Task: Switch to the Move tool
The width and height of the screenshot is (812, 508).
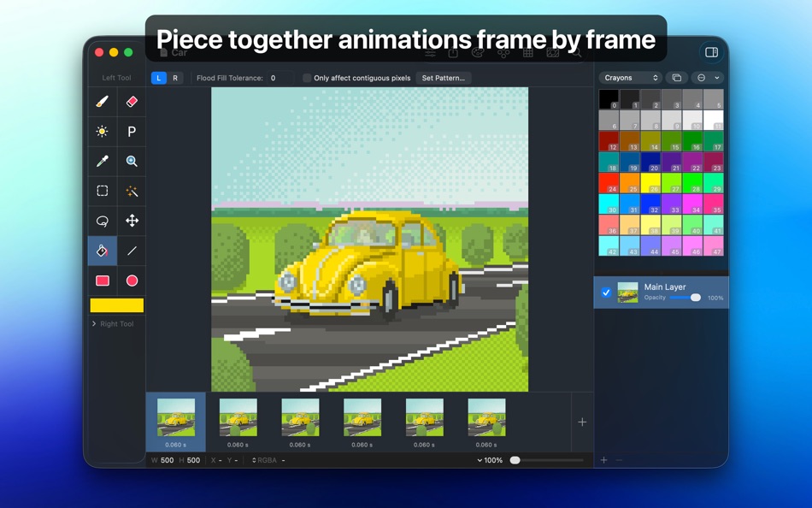Action: coord(132,221)
